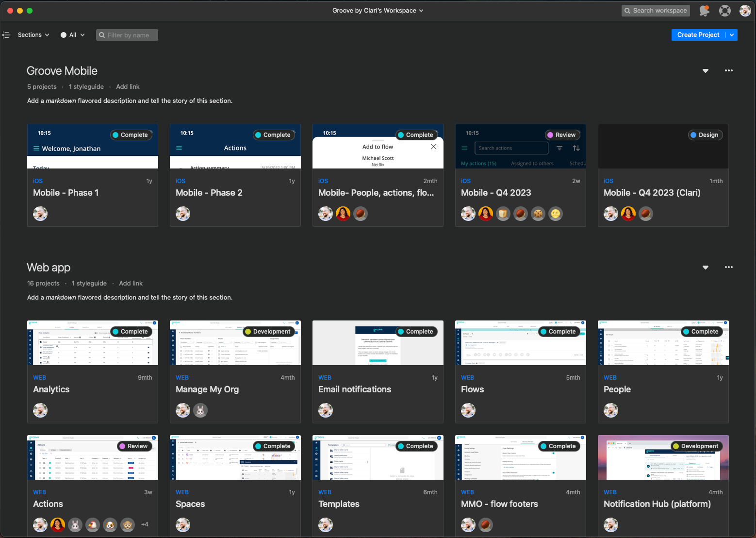Click the Create Project button
Viewport: 756px width, 538px height.
[698, 35]
